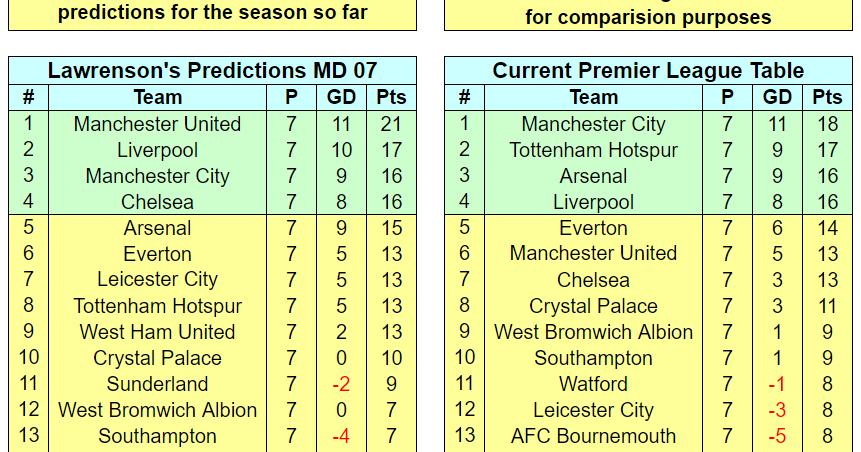This screenshot has width=861, height=452.
Task: Click Manchester United's 21 points cell
Action: tap(391, 124)
